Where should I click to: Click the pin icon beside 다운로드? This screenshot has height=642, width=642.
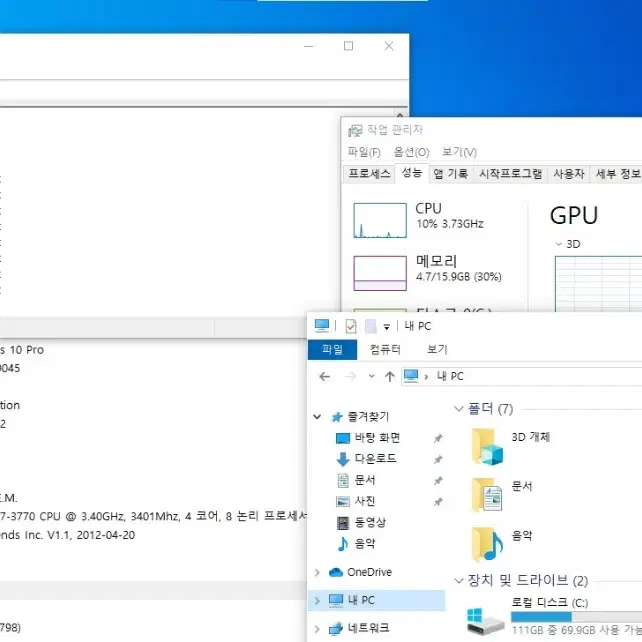[x=438, y=459]
